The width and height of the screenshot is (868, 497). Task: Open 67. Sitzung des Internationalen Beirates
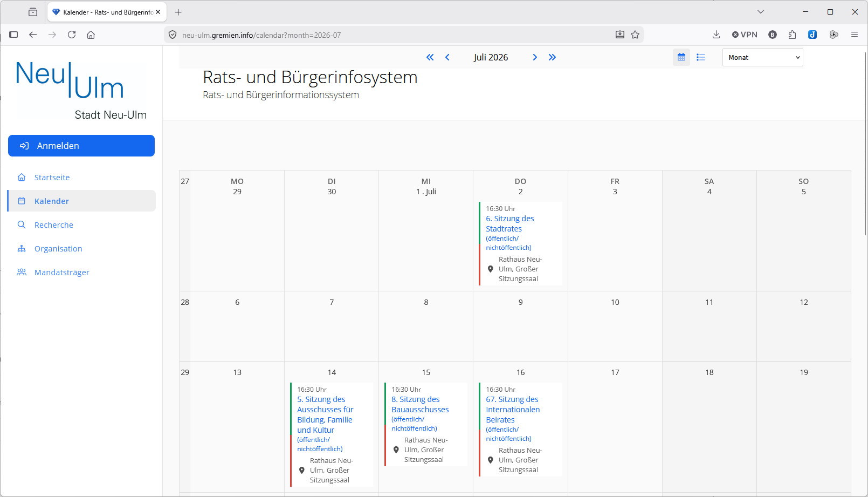[x=513, y=410]
